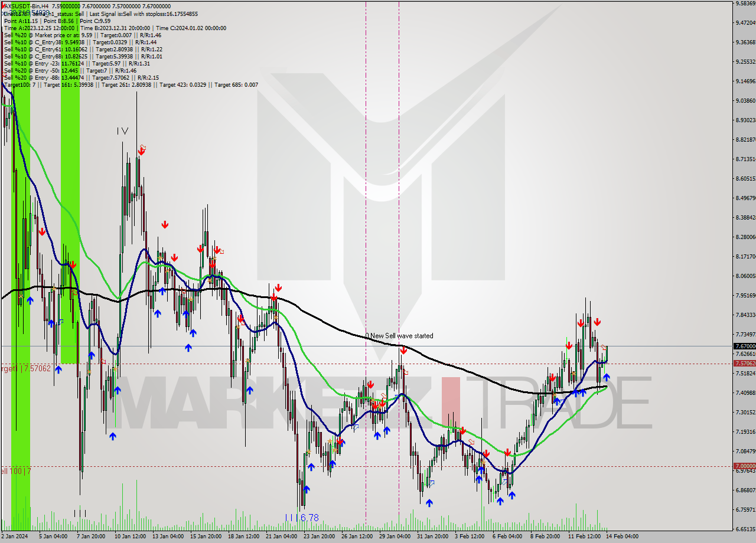Click the 'Target100: 7' text

[19, 84]
